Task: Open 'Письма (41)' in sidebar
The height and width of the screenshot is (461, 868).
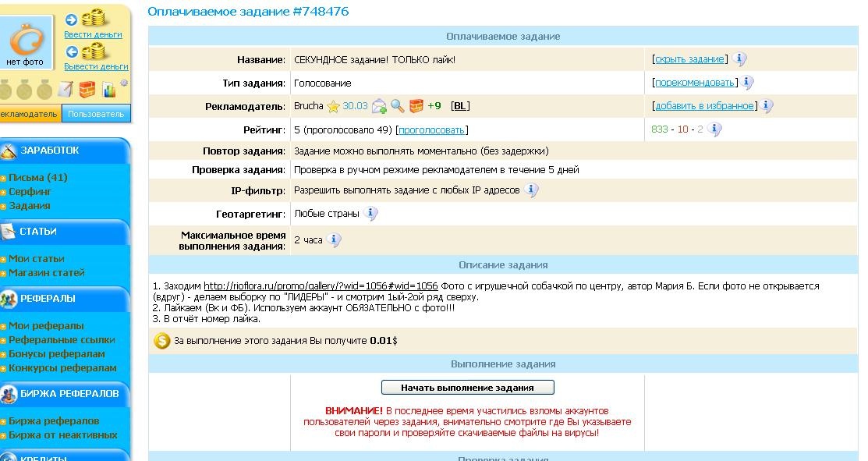Action: [37, 178]
